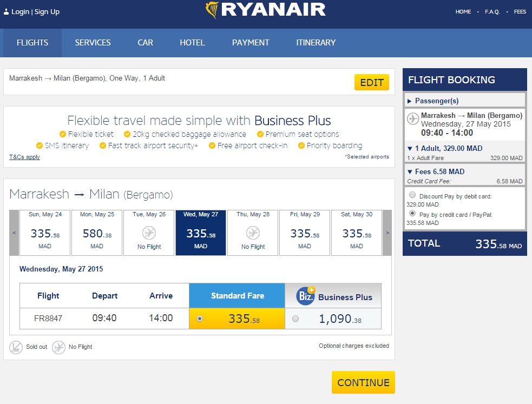This screenshot has width=532, height=404.
Task: Open the HOTEL tab
Action: click(x=192, y=43)
